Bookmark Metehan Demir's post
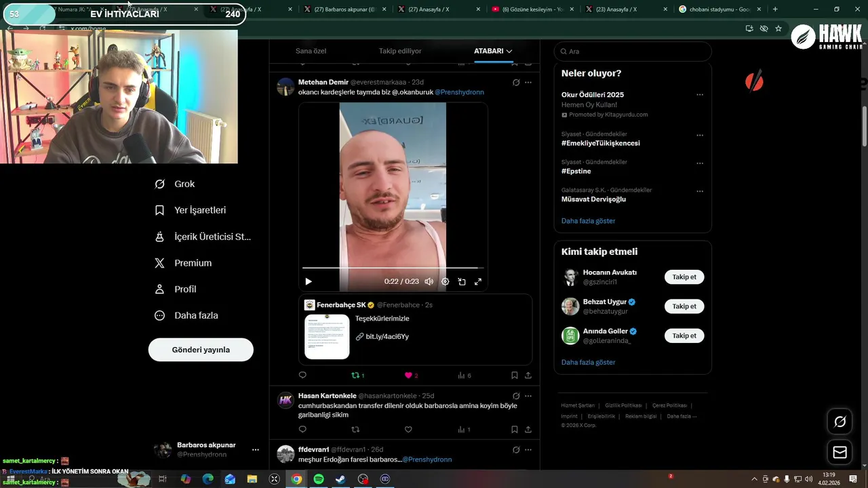Screen dimensions: 868x488 point(515,375)
